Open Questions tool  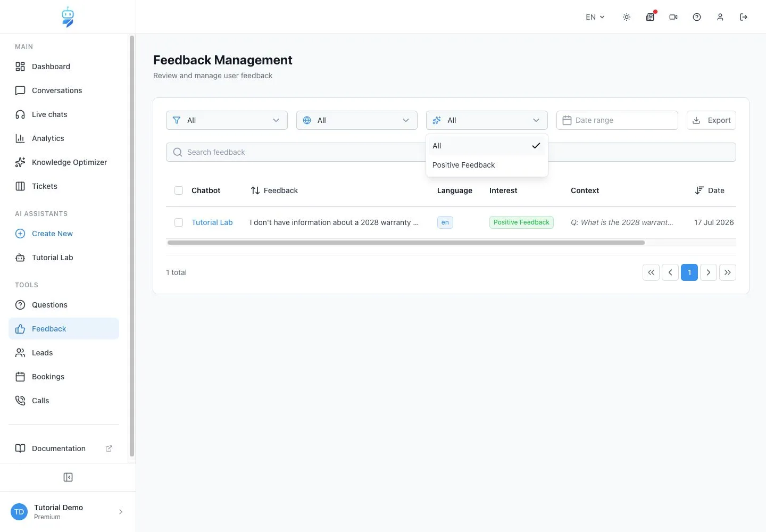tap(64, 305)
